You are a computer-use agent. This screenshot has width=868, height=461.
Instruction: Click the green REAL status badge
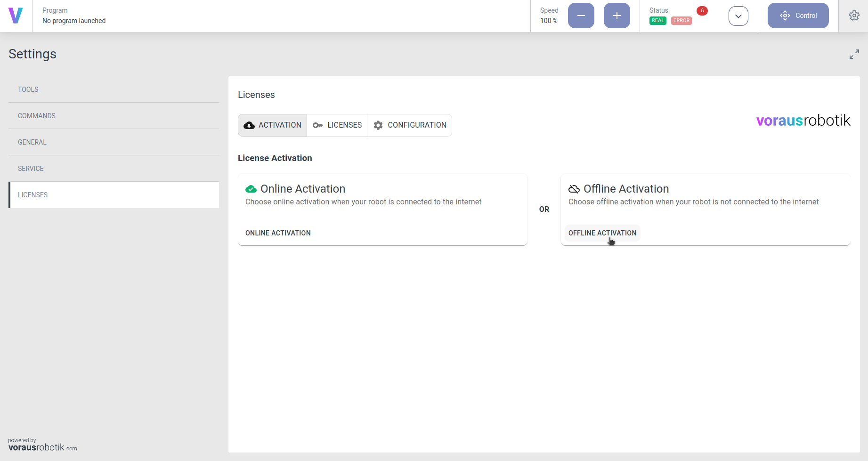657,21
